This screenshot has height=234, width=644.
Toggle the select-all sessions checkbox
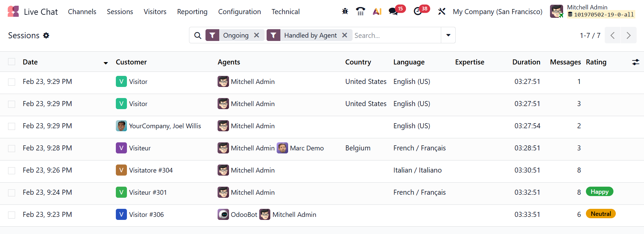(12, 62)
